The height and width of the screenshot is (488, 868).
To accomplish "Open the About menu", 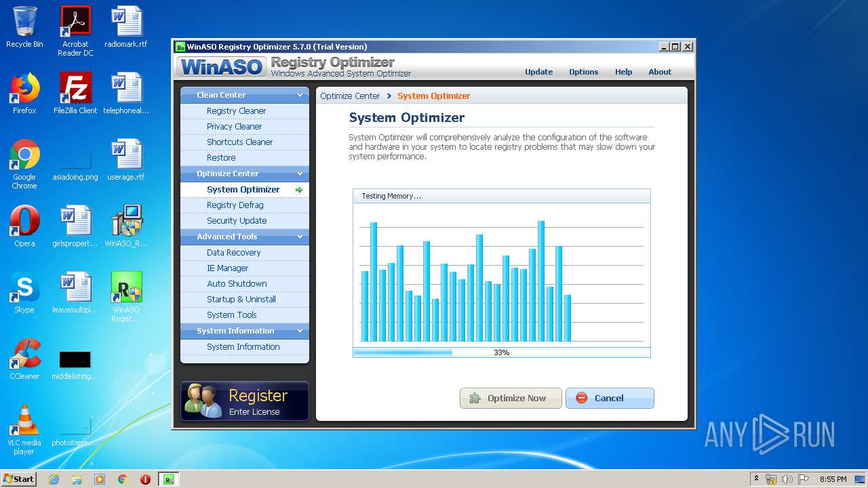I will pos(660,72).
